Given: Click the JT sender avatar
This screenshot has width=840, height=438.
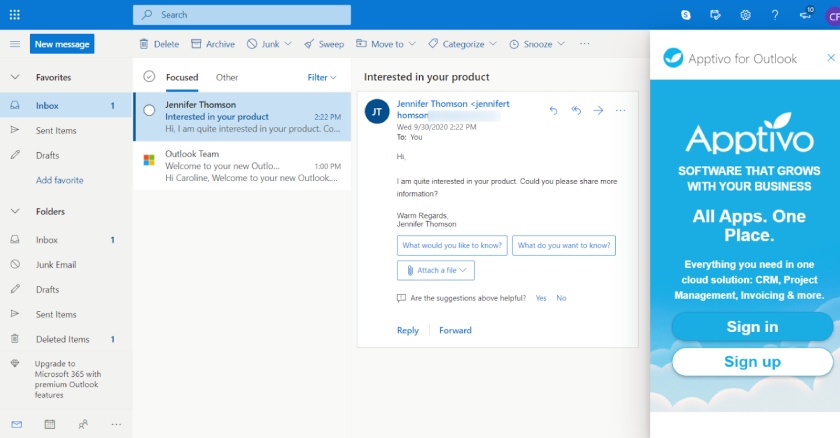Looking at the screenshot, I should coord(377,111).
